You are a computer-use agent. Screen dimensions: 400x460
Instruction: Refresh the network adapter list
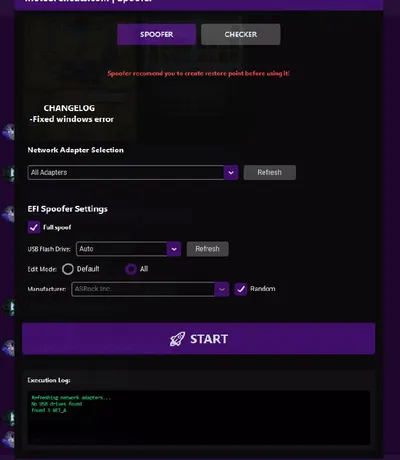click(269, 173)
